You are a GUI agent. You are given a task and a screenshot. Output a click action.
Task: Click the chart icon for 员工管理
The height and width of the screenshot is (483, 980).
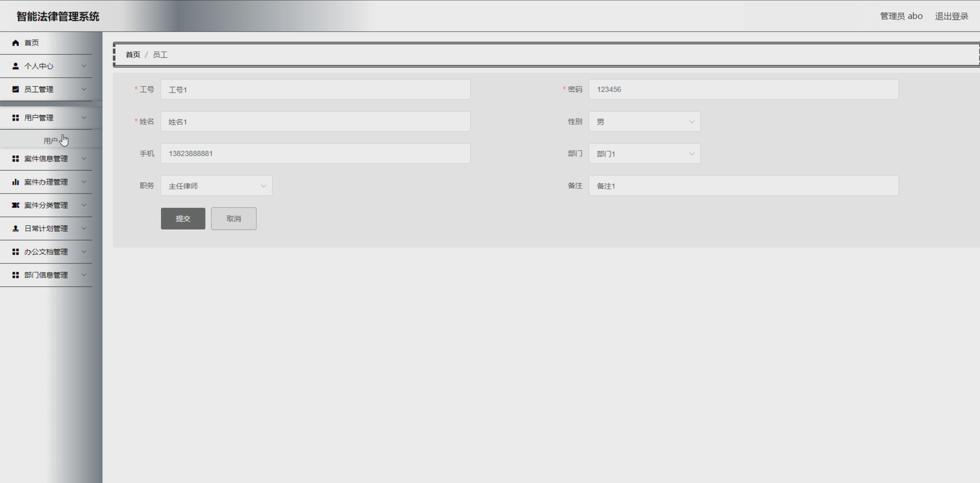[x=16, y=89]
